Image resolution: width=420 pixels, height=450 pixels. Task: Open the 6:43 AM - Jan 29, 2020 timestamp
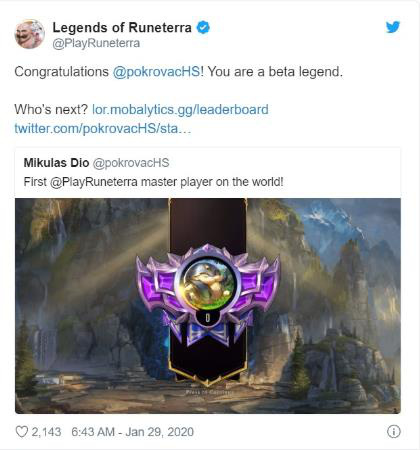pos(132,432)
